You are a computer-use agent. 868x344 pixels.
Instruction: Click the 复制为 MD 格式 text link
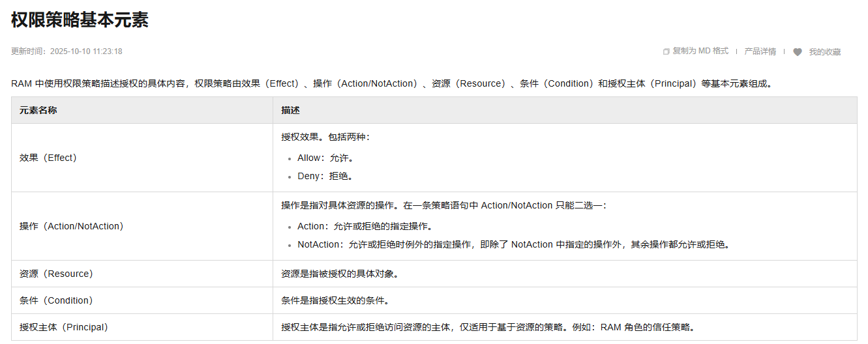(x=700, y=51)
